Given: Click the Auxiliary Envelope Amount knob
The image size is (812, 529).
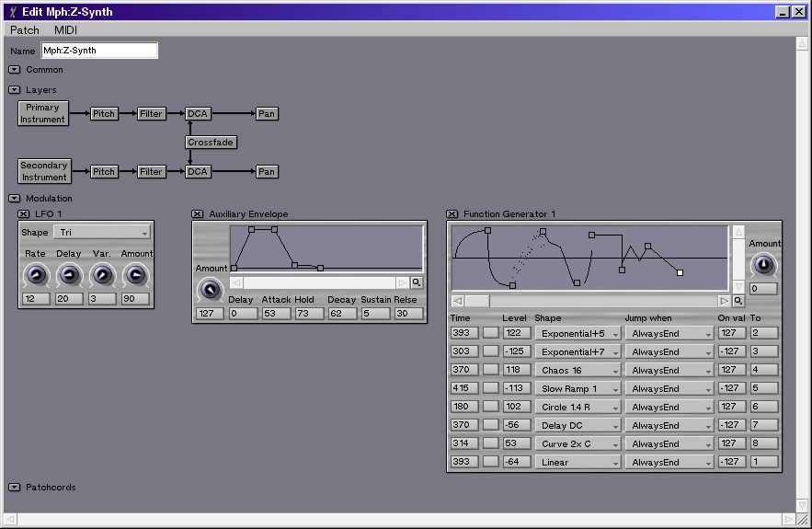Looking at the screenshot, I should click(x=210, y=289).
